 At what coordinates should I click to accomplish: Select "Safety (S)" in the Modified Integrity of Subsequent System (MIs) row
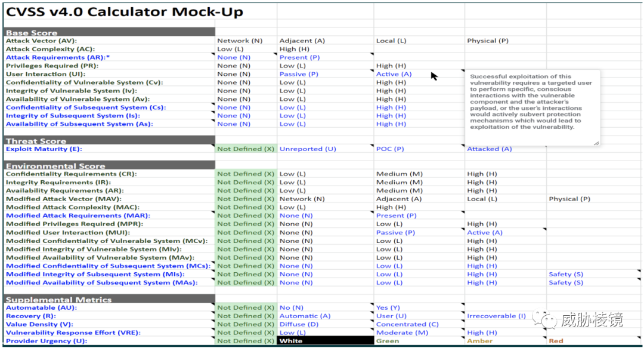[x=566, y=274]
